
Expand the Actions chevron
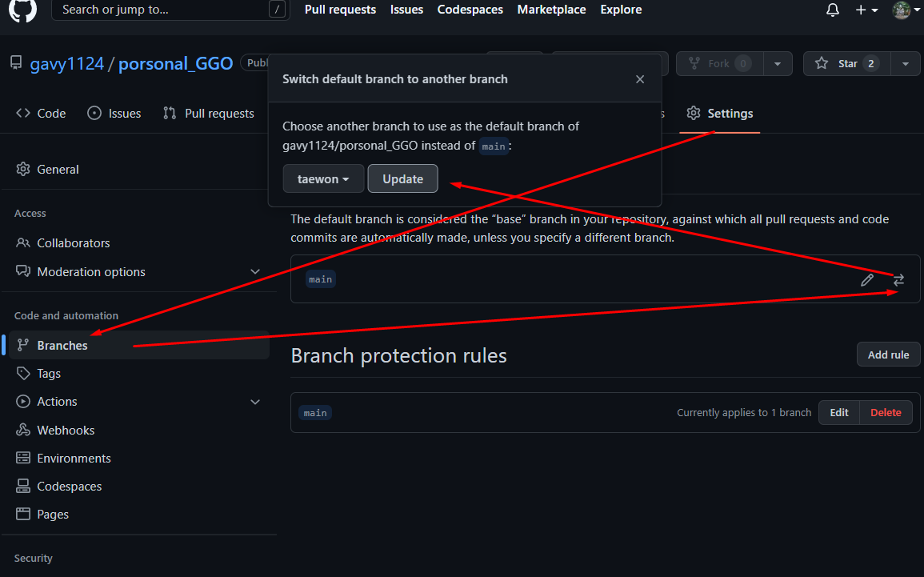pyautogui.click(x=255, y=402)
